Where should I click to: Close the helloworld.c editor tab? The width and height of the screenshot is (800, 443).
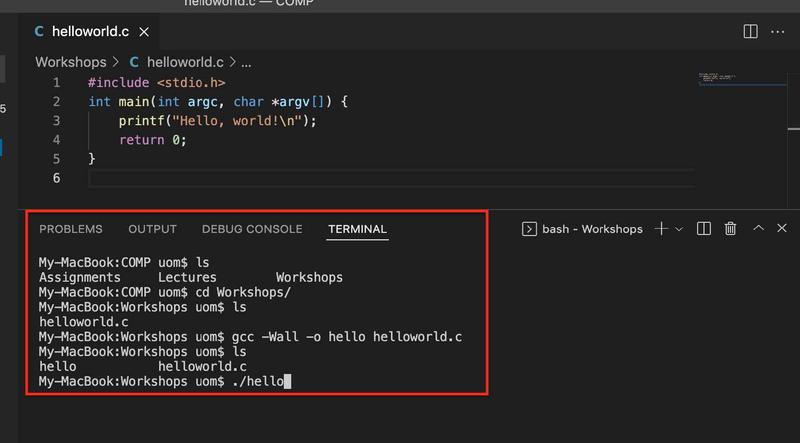click(147, 32)
